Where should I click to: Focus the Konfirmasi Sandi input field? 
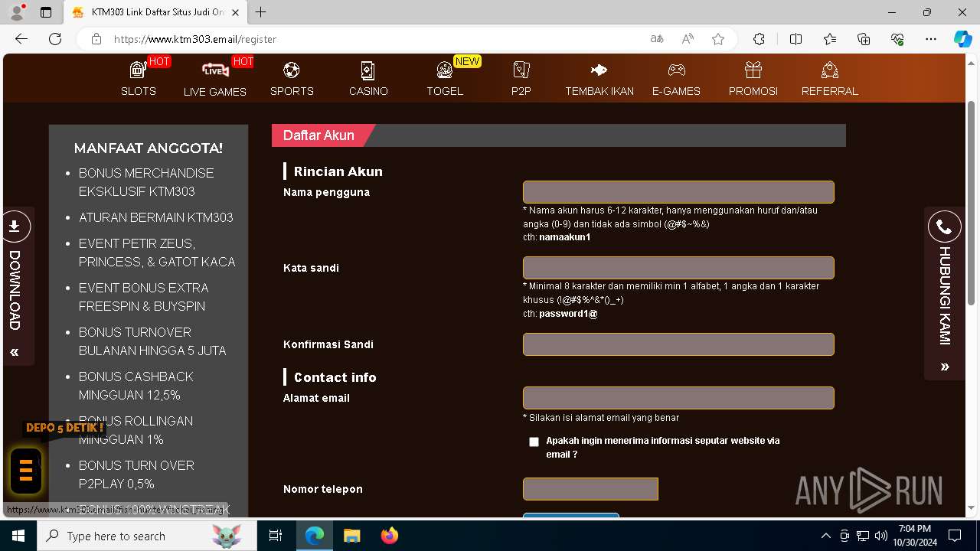tap(678, 344)
